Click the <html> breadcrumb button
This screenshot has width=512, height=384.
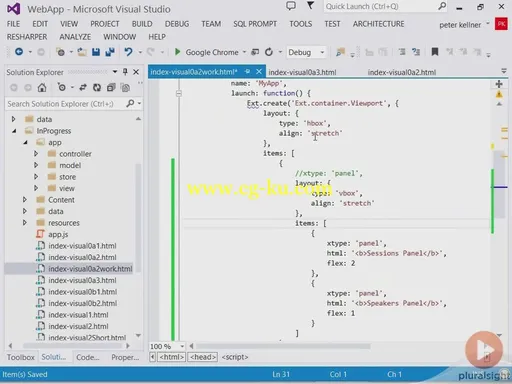[172, 357]
